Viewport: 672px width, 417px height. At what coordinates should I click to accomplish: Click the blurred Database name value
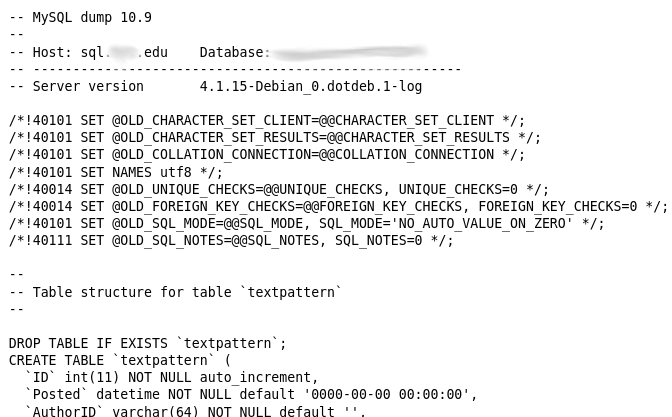tap(349, 51)
